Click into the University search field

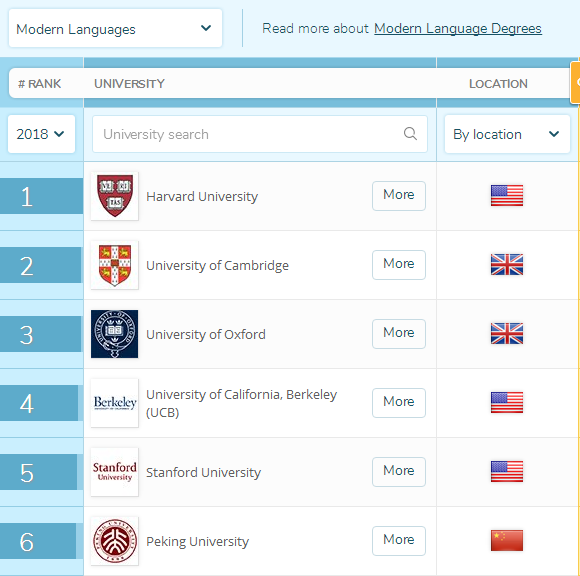coord(260,134)
